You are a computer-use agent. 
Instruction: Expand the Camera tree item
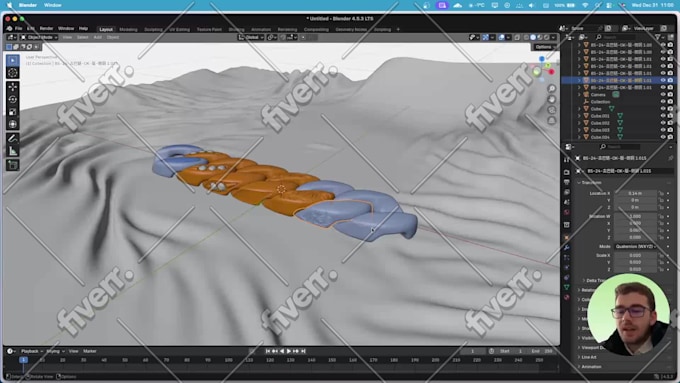pos(579,95)
